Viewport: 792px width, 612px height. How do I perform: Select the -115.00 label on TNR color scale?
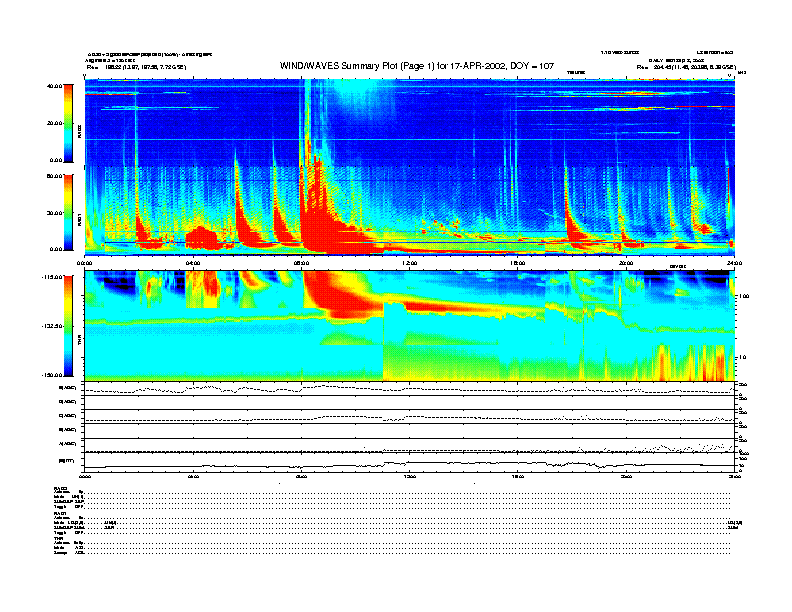point(52,277)
